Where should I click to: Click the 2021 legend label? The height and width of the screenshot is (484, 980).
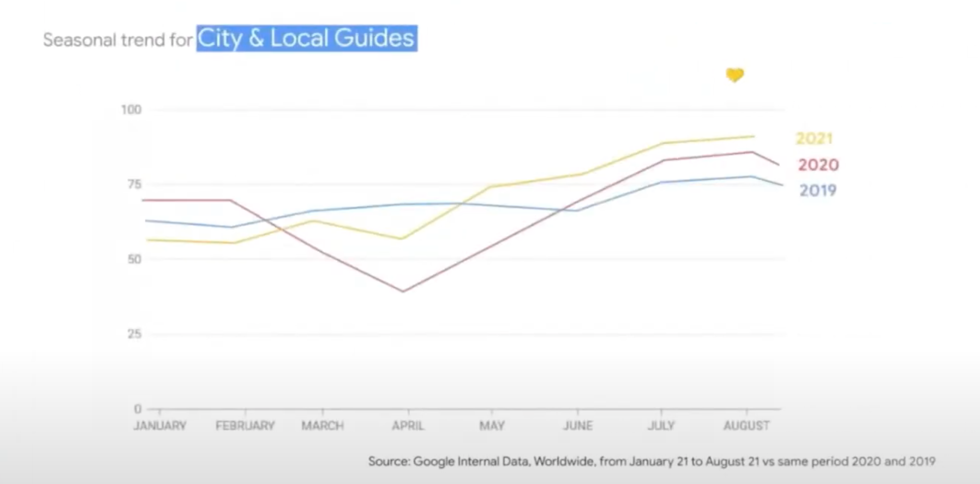click(x=814, y=138)
